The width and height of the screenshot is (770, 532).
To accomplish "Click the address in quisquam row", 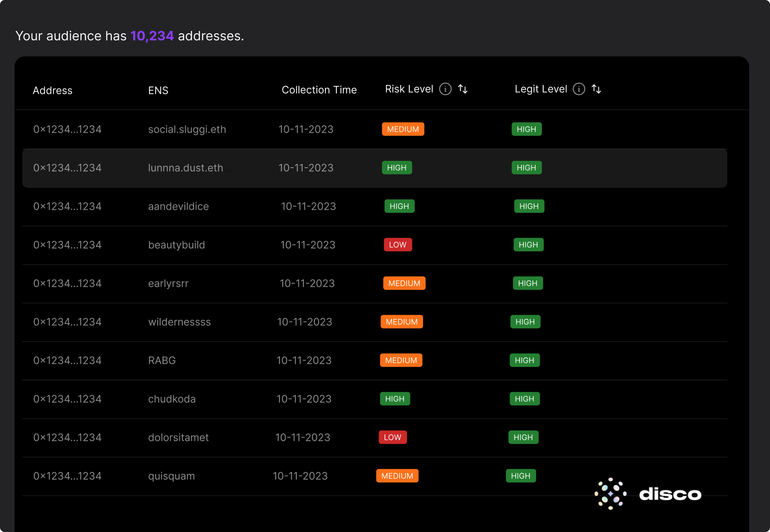I will pos(67,476).
